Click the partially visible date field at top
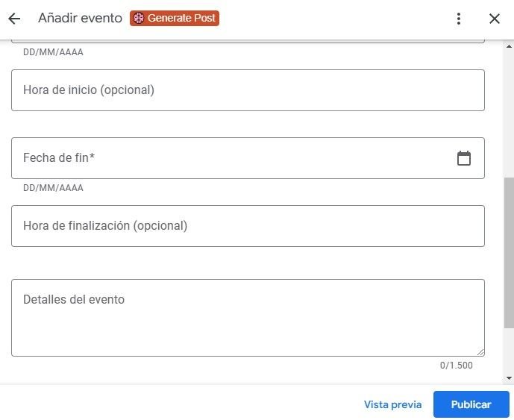 click(248, 40)
